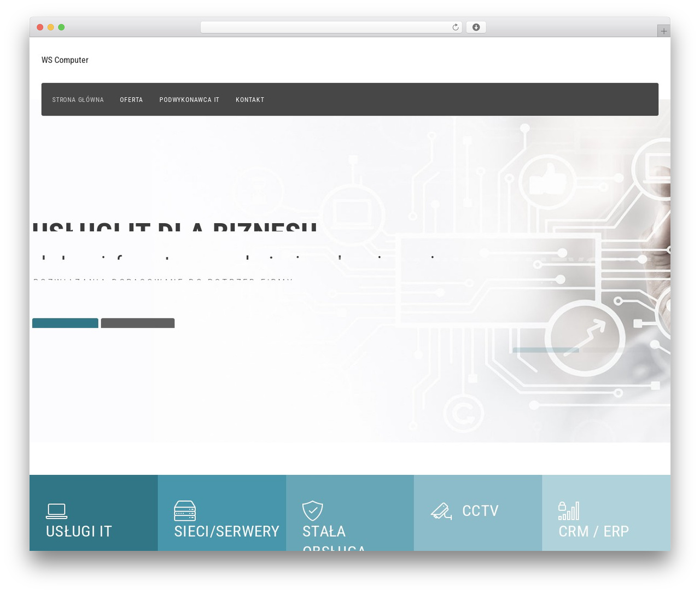The image size is (700, 593).
Task: Focus the browser address bar
Action: pos(331,27)
